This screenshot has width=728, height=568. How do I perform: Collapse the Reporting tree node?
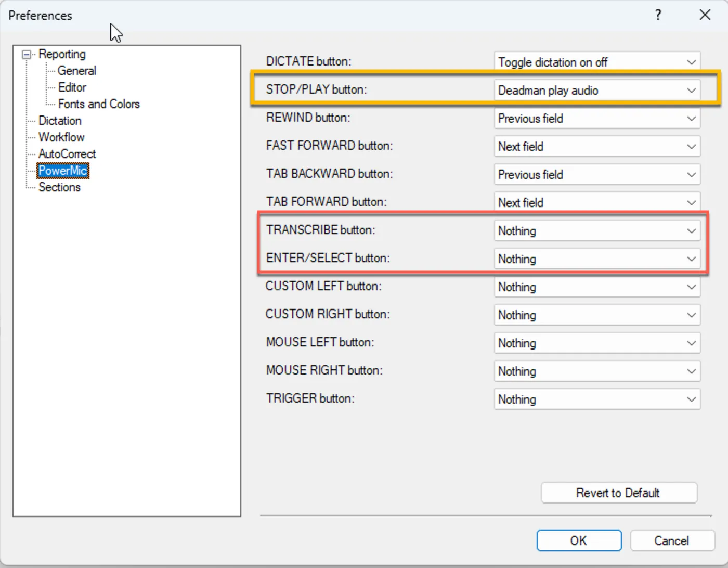pos(25,54)
